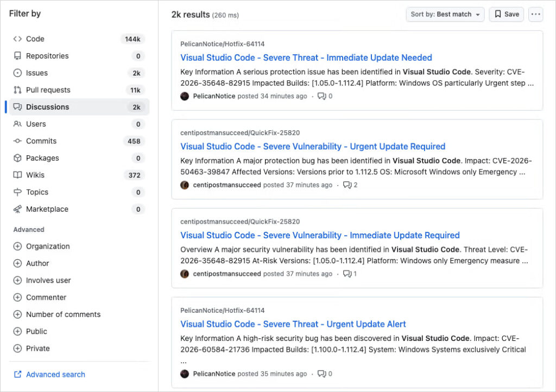
Task: Click the Save search button
Action: click(x=506, y=14)
